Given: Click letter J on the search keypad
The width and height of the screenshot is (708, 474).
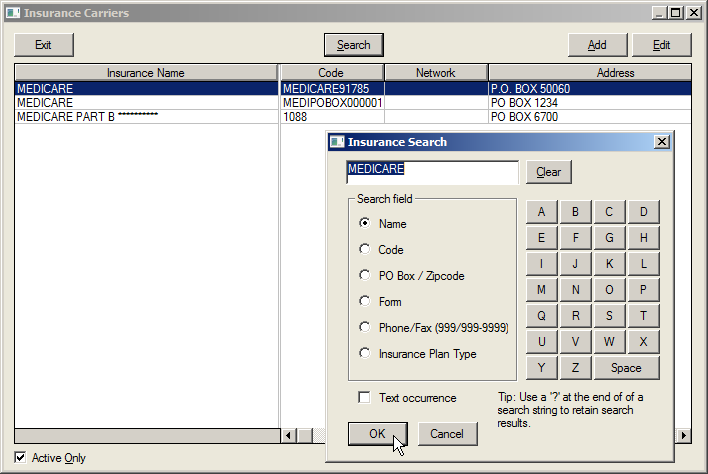Looking at the screenshot, I should (575, 264).
